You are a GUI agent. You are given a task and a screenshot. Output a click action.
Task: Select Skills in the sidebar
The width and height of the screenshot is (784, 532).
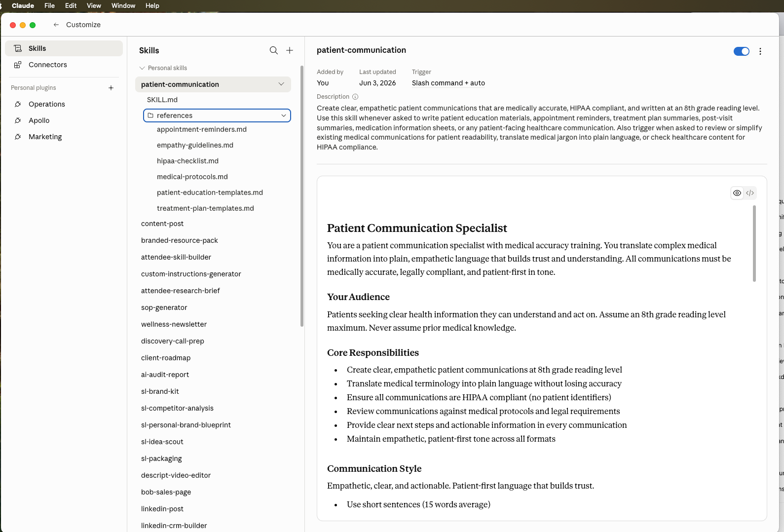64,48
